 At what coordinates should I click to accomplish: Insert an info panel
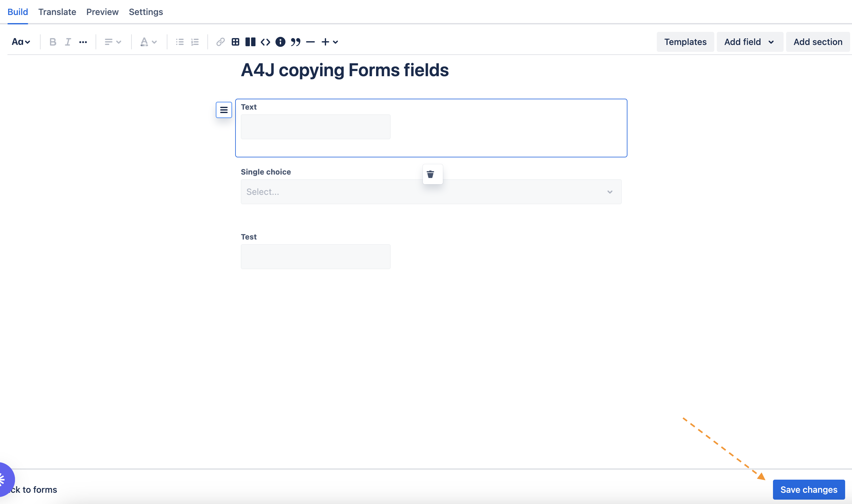tap(280, 42)
